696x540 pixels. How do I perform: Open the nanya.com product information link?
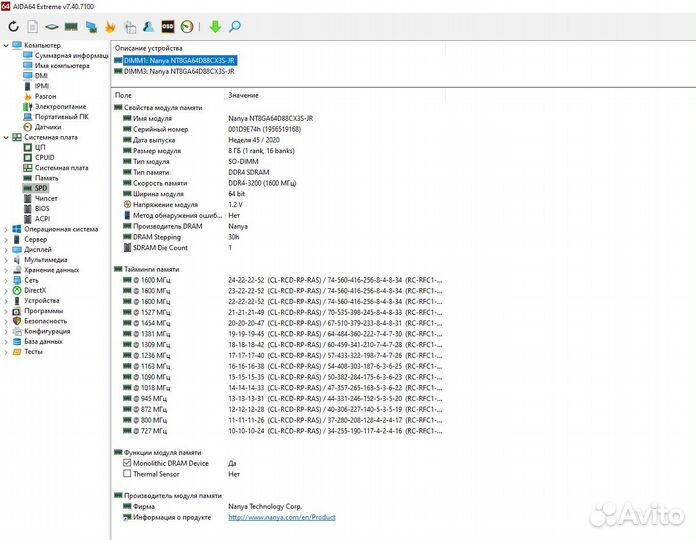click(281, 517)
